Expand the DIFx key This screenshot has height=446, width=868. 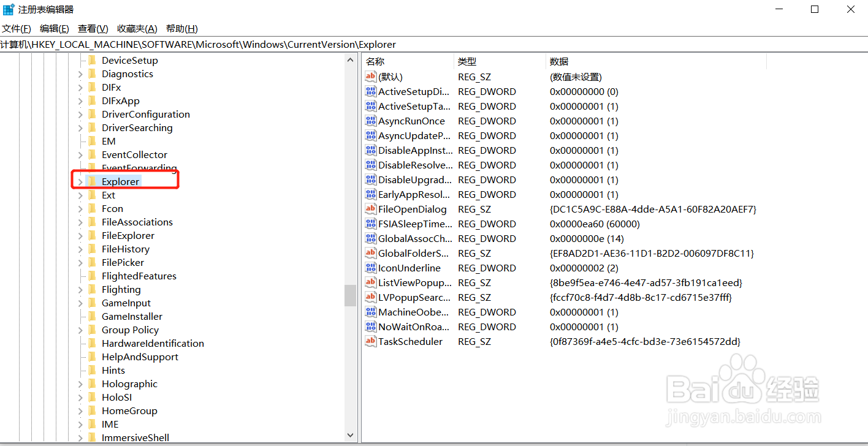pyautogui.click(x=80, y=88)
